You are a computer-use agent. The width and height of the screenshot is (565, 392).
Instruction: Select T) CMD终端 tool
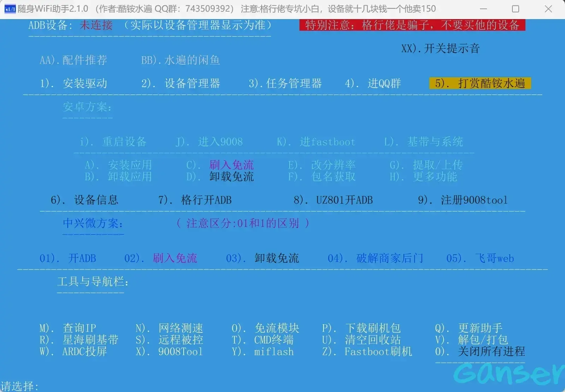263,340
